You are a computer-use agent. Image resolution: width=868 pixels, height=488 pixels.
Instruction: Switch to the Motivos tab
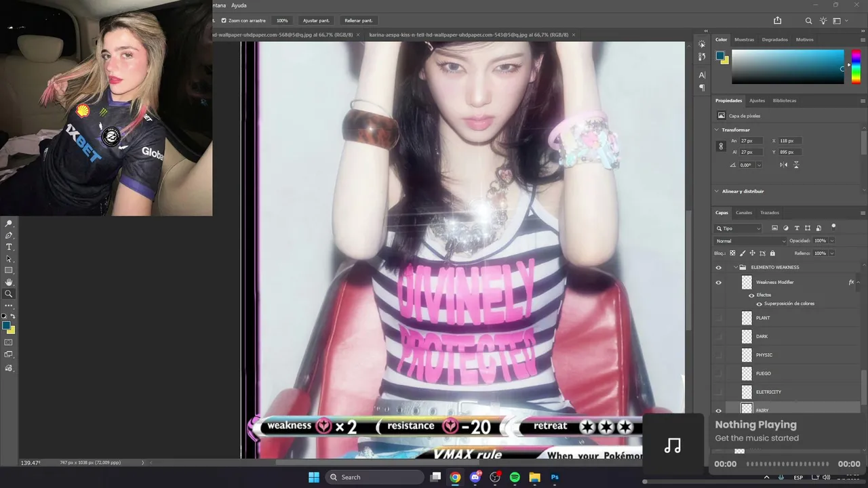804,39
